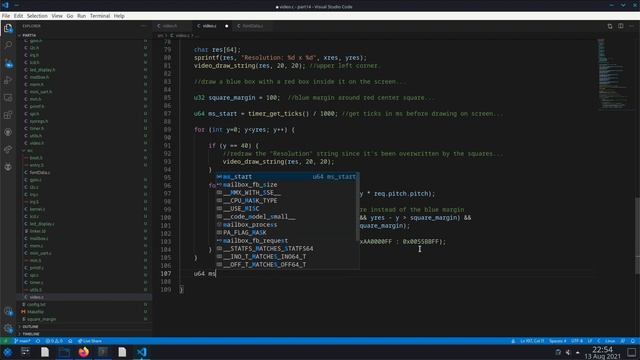
Task: Open the Run menu
Action: [x=81, y=16]
